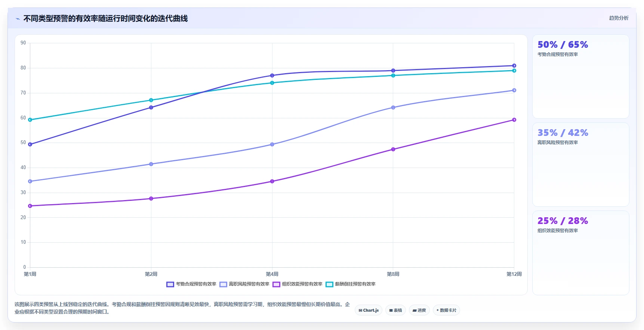Click the 30 y-axis label

click(x=23, y=193)
